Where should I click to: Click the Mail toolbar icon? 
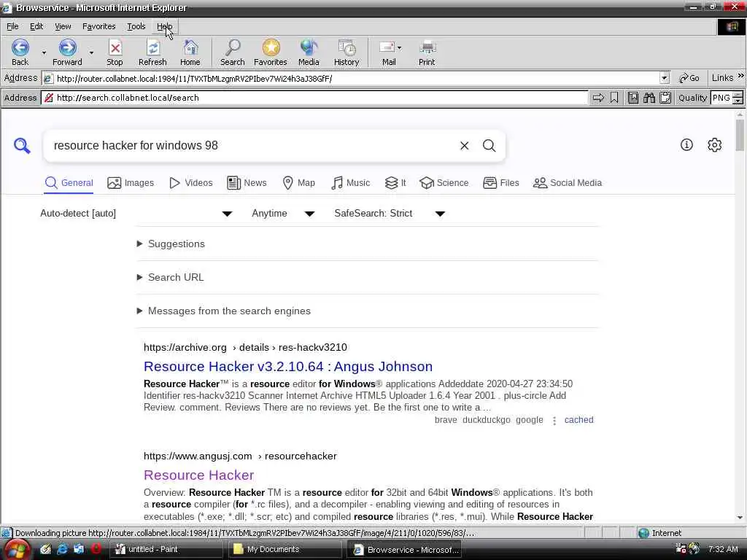[x=387, y=52]
